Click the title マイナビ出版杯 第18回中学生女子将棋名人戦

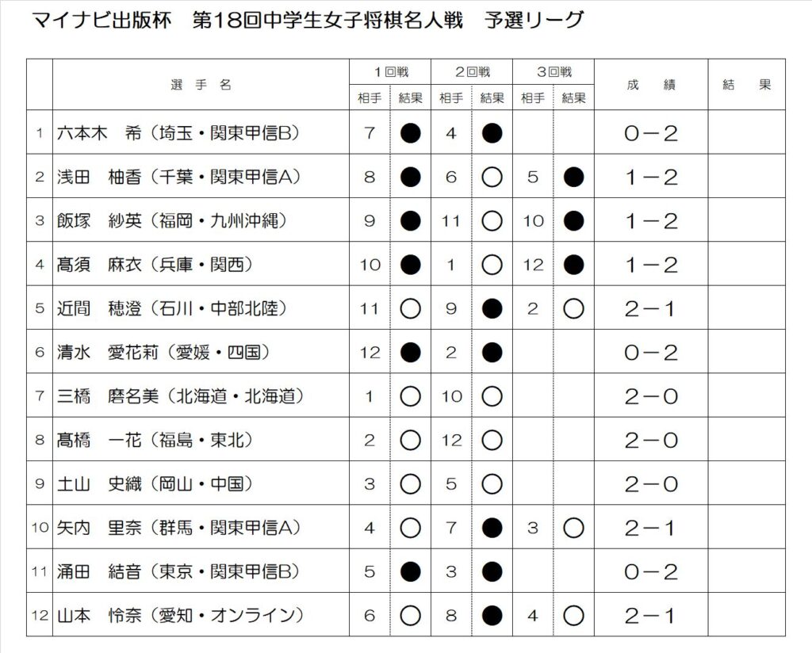[x=247, y=20]
